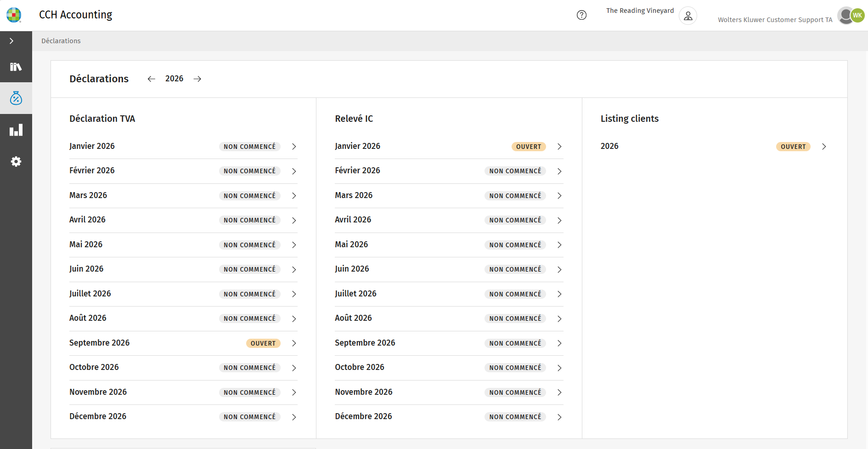This screenshot has height=449, width=868.
Task: Open Déclaration TVA Mars 2026 chevron
Action: click(294, 196)
